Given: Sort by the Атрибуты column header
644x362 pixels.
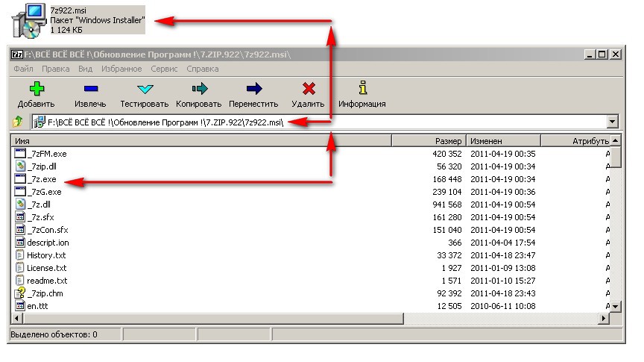Looking at the screenshot, I should [575, 140].
